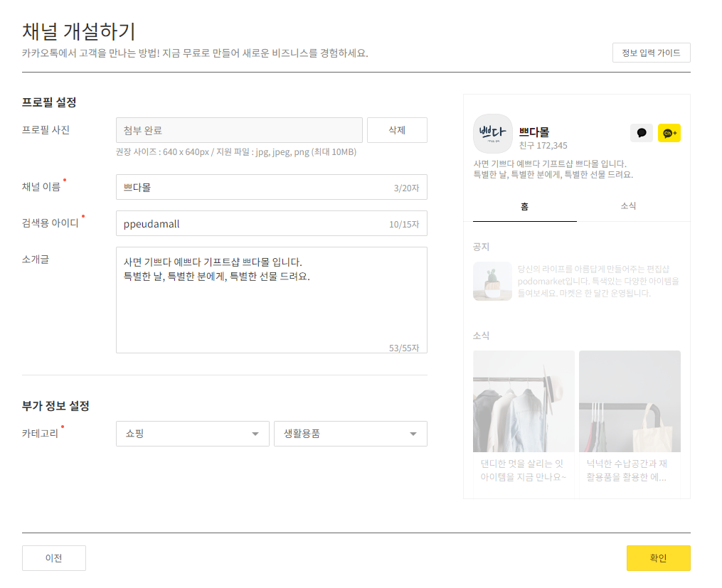Click the 정보 입력 가이드 button

tap(651, 53)
